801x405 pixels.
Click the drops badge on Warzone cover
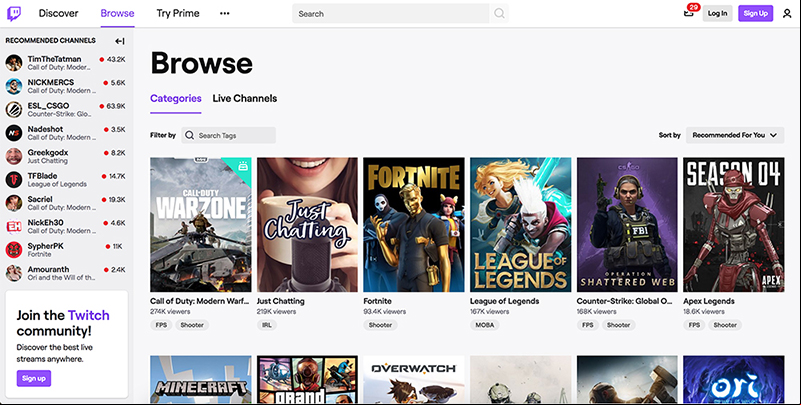pos(243,165)
